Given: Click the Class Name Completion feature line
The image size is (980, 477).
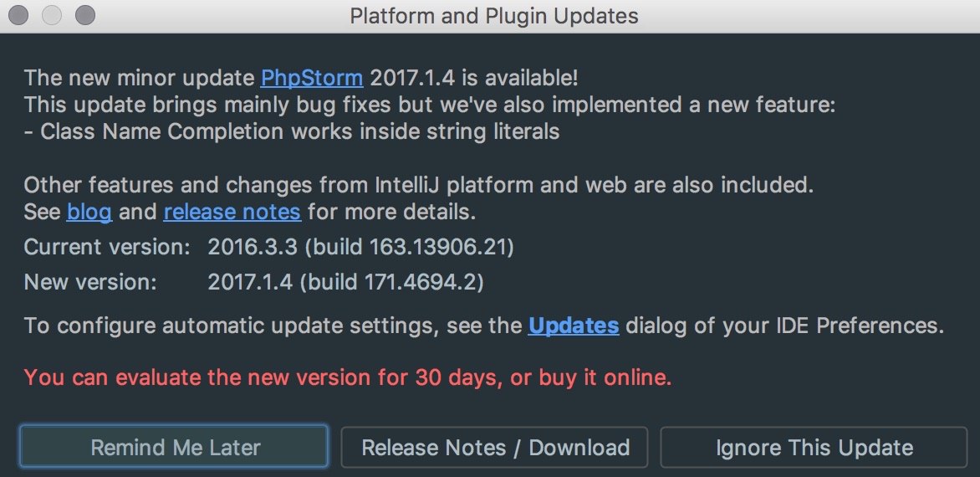Looking at the screenshot, I should pos(292,131).
